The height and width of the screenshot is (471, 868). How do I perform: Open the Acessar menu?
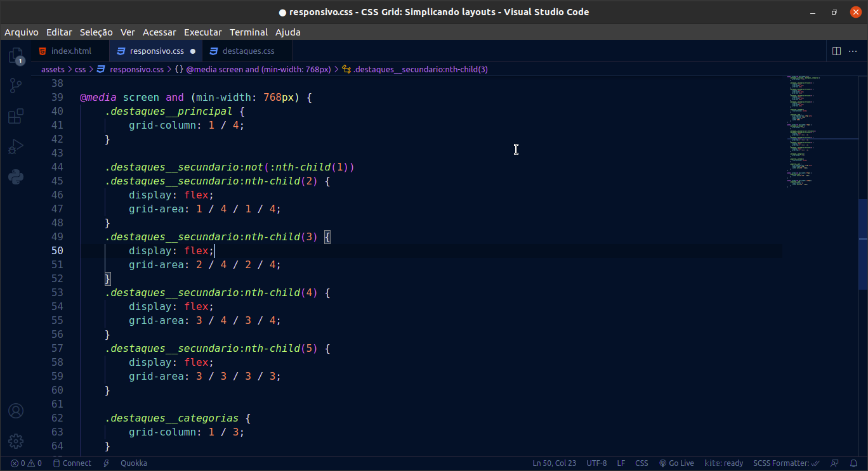[159, 32]
